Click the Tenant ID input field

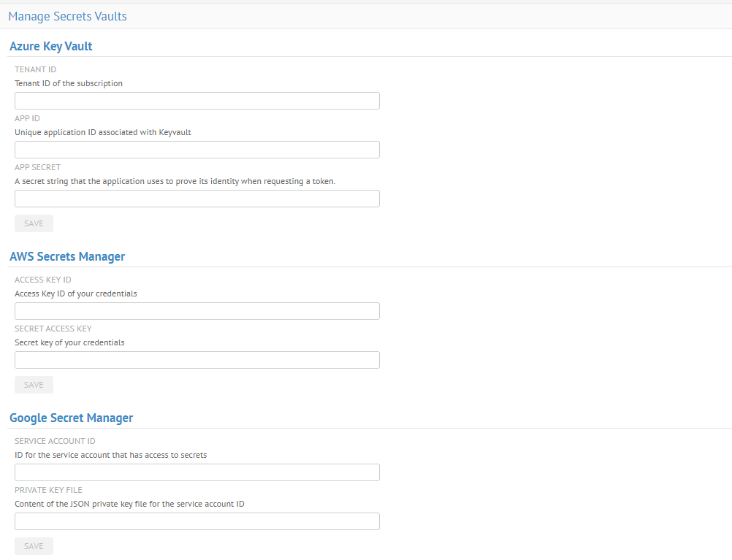click(197, 101)
